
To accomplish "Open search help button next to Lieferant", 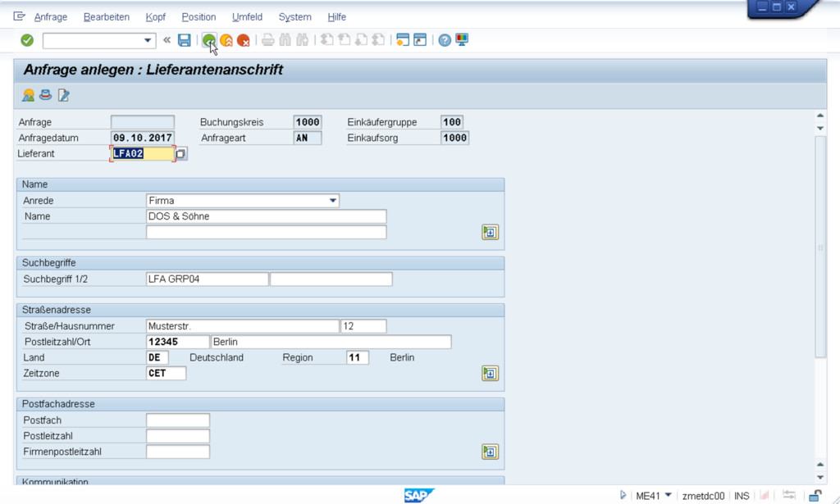I will click(181, 154).
